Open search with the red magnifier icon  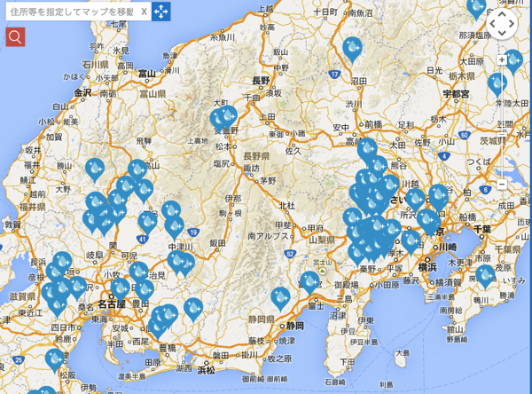(x=15, y=36)
